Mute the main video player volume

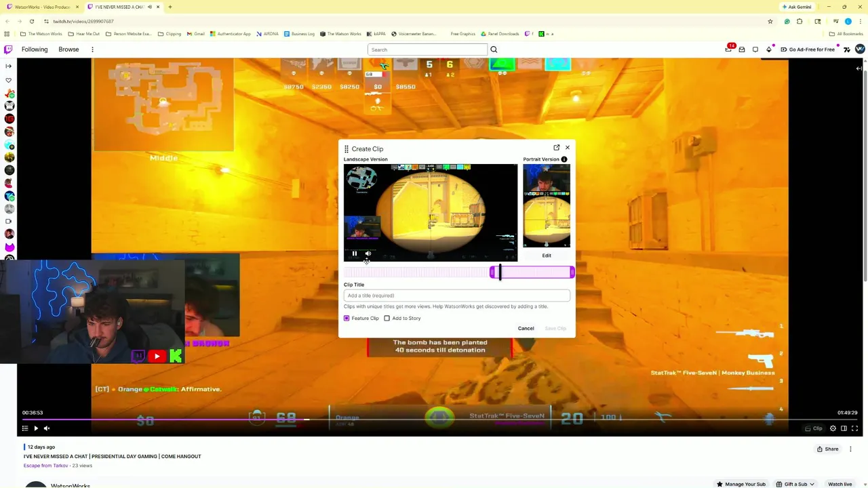(x=47, y=428)
